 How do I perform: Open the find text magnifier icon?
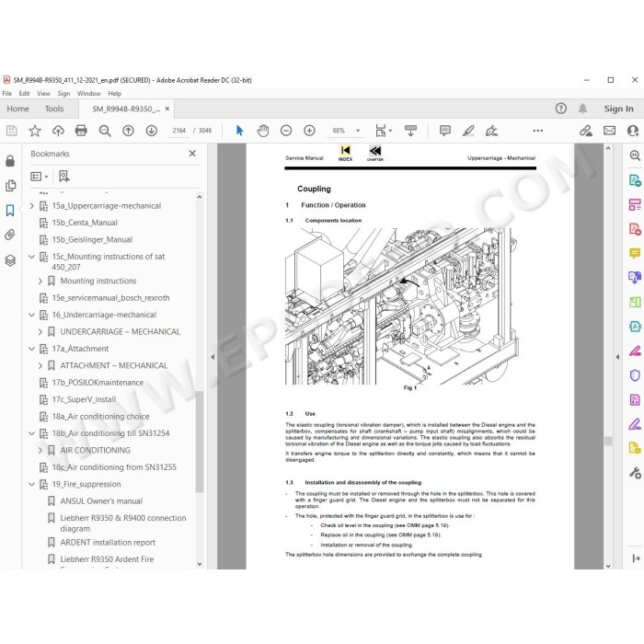point(105,131)
